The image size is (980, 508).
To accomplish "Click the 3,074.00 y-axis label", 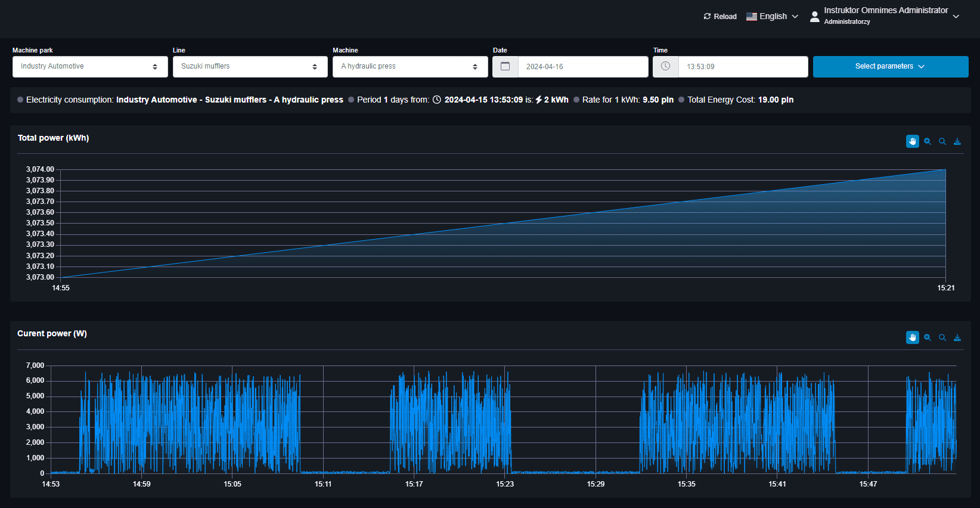I will tap(40, 169).
